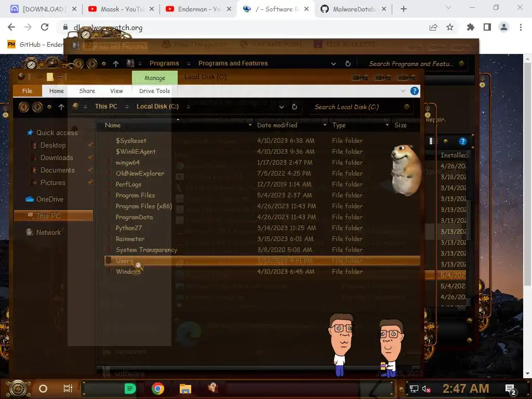
Task: Open Date modified column filter dropdown
Action: click(x=325, y=125)
